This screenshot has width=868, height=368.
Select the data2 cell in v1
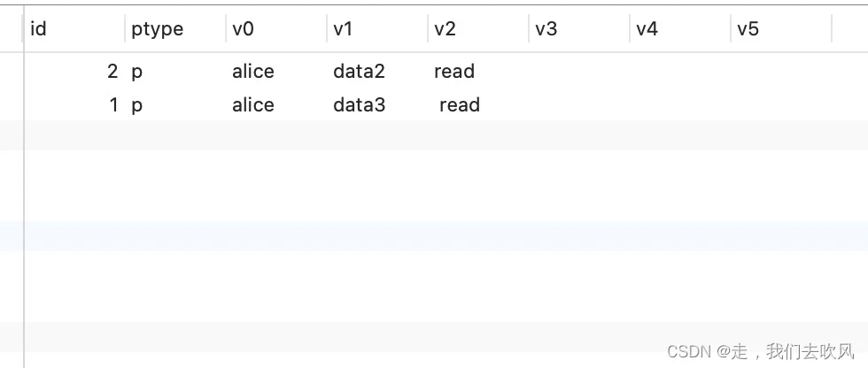(377, 72)
